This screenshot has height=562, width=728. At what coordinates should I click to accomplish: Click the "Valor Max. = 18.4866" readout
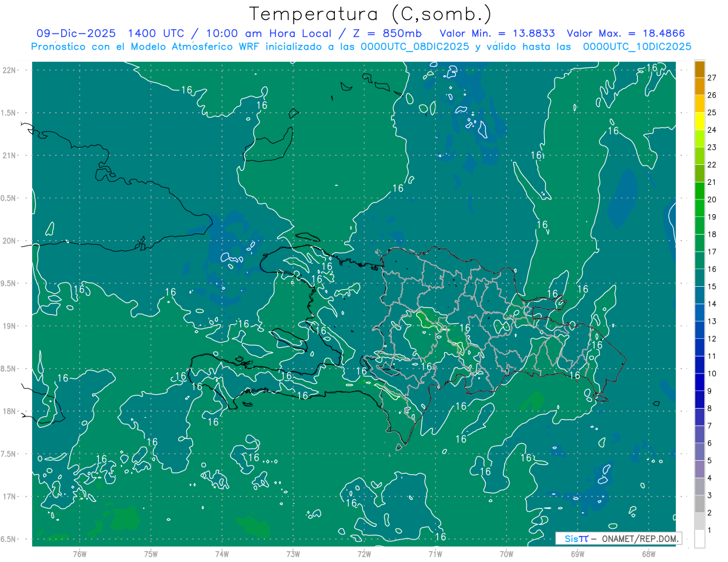click(627, 33)
